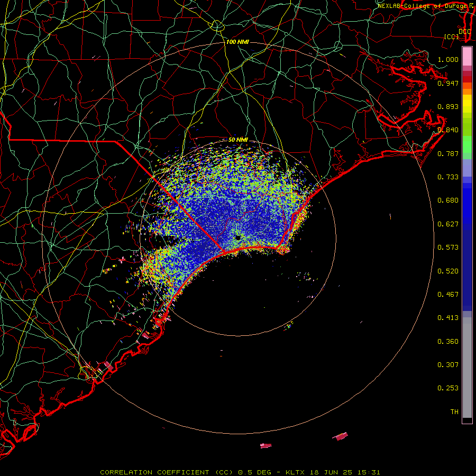Click the 0.307 color scale label
This screenshot has width=476, height=476.
coord(448,364)
